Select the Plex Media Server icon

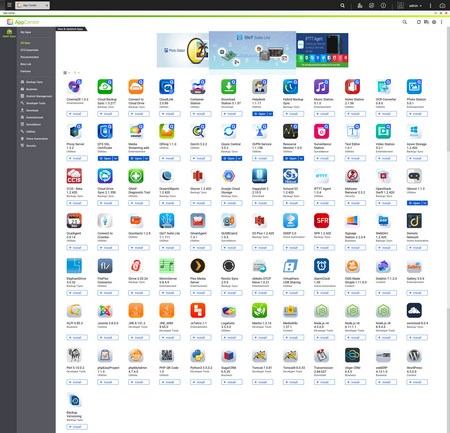pos(198,266)
